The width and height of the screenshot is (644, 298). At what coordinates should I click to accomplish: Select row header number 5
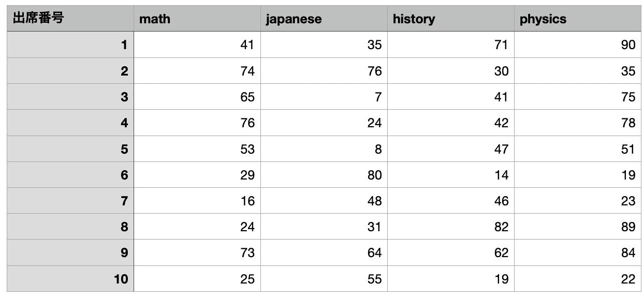[70, 149]
